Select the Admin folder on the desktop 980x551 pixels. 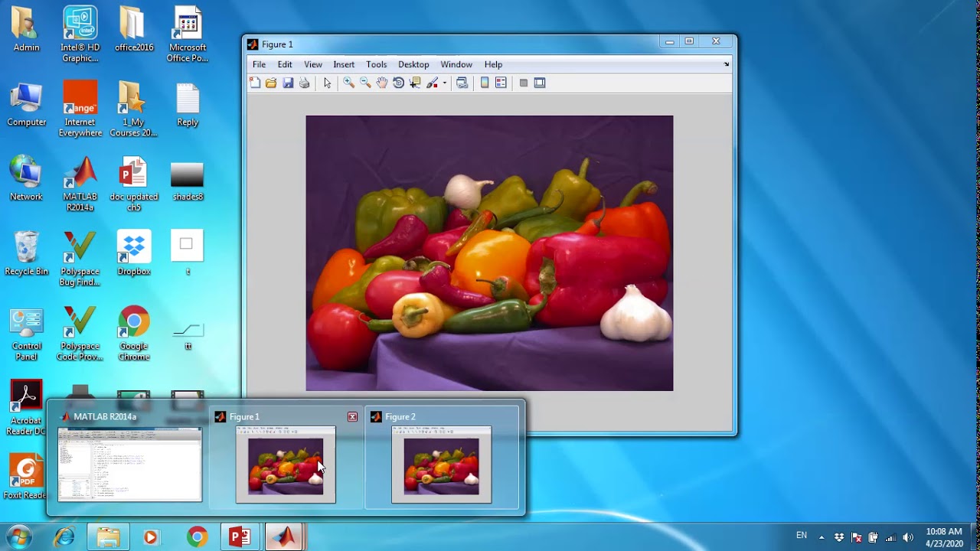pos(27,31)
